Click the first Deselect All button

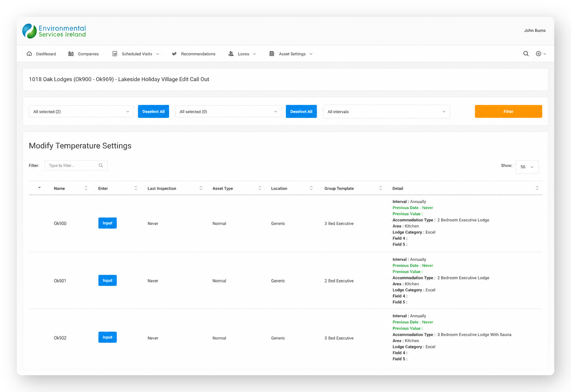coord(153,112)
